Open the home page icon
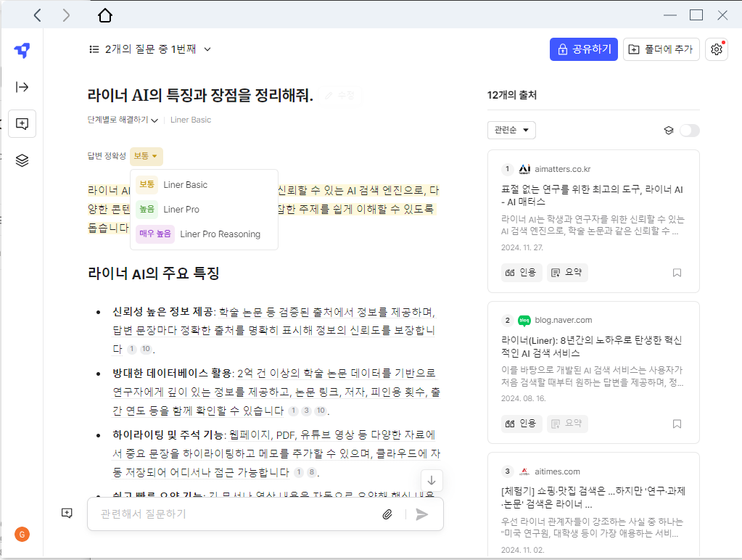Viewport: 742px width, 560px height. click(x=105, y=15)
